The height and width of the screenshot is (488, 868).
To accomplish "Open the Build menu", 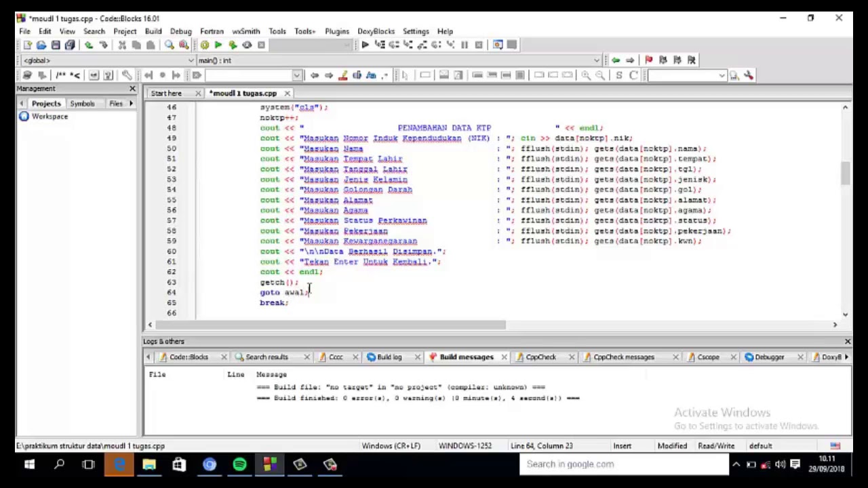I will point(153,31).
